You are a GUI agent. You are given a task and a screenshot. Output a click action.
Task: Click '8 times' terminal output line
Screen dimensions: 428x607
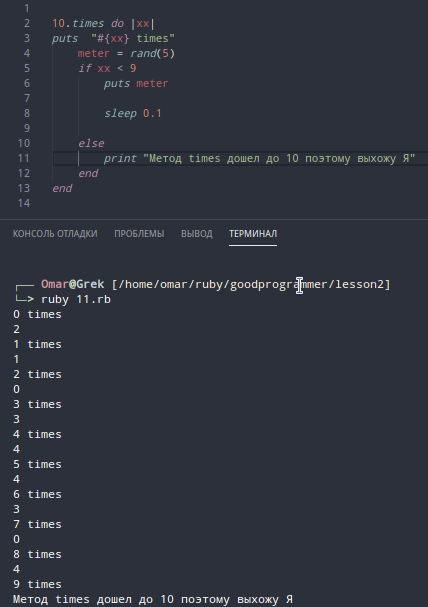click(x=37, y=554)
